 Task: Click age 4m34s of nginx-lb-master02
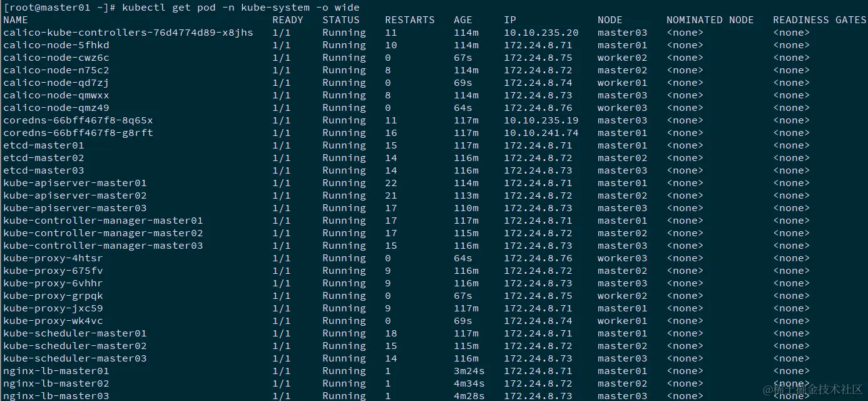click(469, 383)
